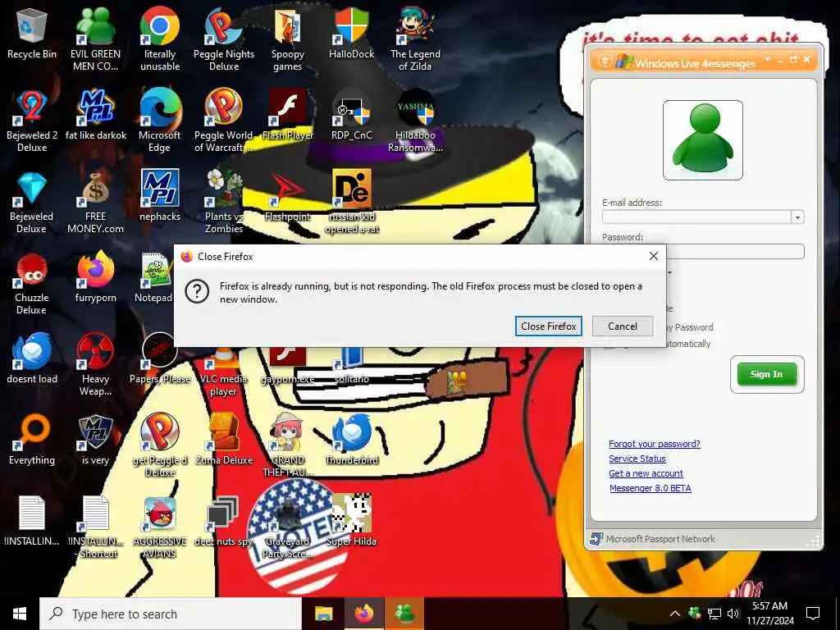Open 'Forgot your password?' link
840x630 pixels.
point(654,444)
